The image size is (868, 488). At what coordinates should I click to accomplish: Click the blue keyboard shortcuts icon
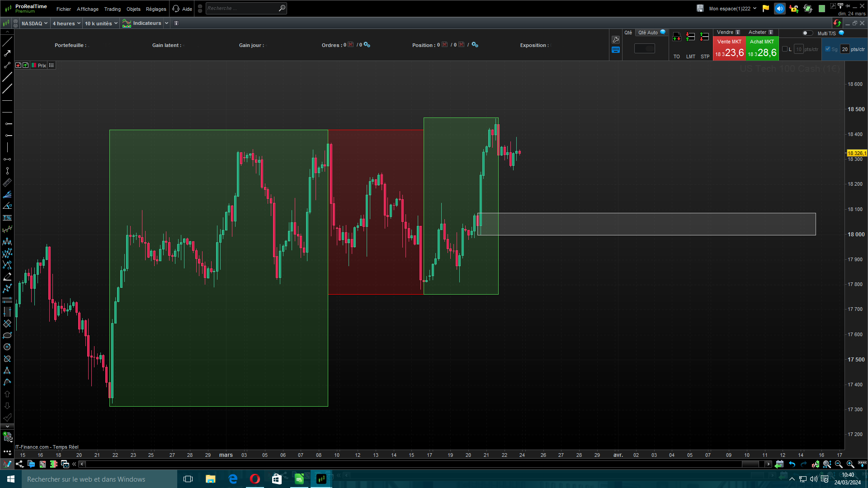(616, 50)
